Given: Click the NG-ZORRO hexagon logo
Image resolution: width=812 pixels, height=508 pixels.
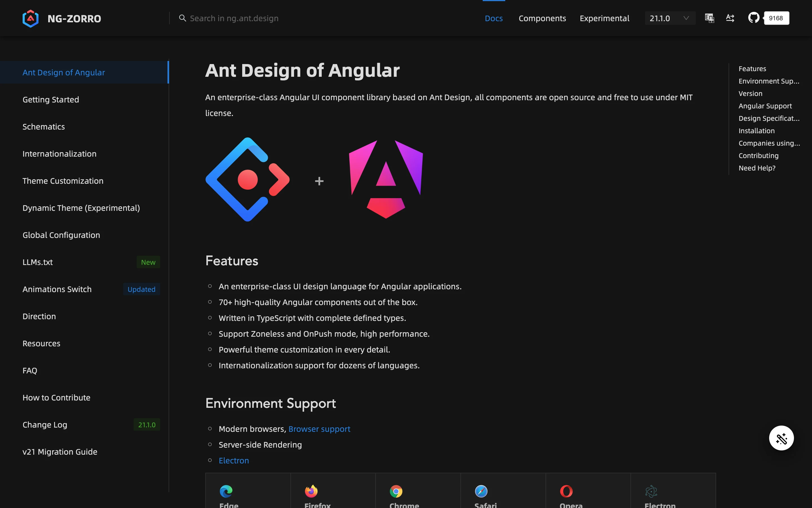Looking at the screenshot, I should click(x=30, y=18).
